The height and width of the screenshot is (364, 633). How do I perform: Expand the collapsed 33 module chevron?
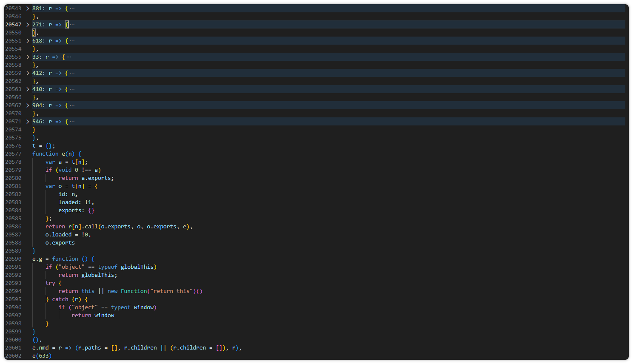click(28, 57)
